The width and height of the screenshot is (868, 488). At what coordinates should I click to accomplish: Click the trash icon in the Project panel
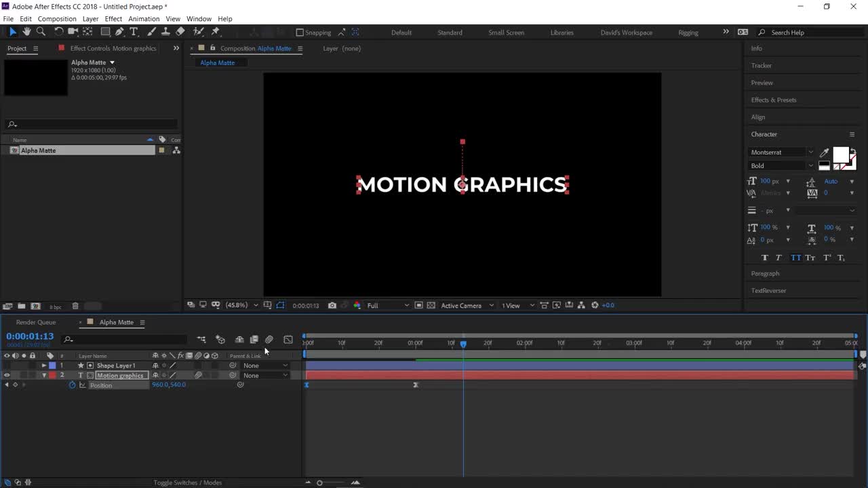point(75,306)
